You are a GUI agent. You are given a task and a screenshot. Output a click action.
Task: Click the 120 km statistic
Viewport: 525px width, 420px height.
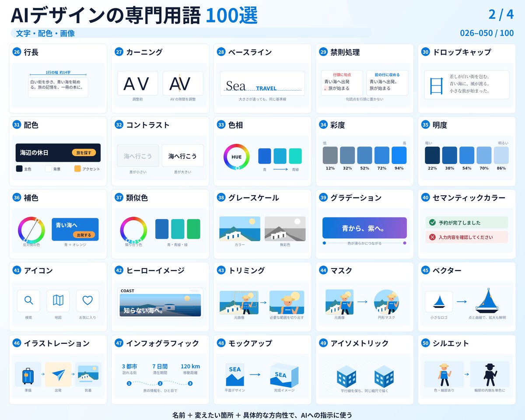tap(190, 366)
